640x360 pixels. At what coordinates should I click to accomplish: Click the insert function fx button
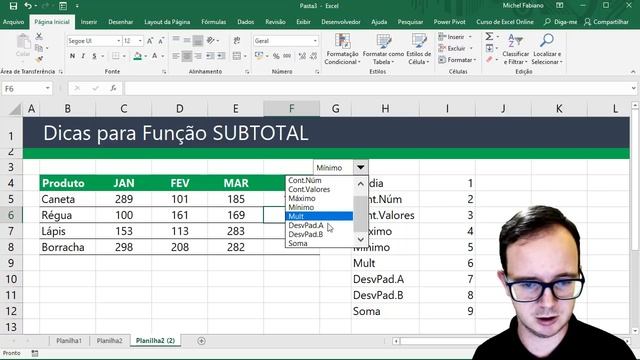point(113,88)
